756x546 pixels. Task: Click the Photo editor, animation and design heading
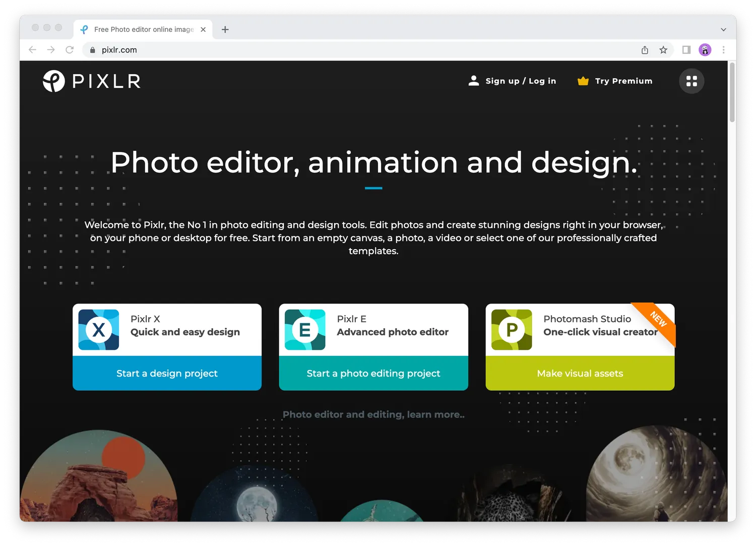(x=374, y=162)
